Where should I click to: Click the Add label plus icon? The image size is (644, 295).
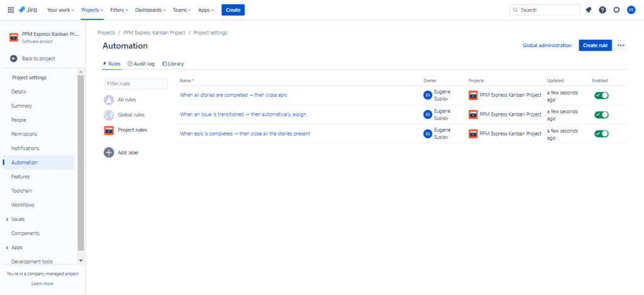tap(109, 152)
